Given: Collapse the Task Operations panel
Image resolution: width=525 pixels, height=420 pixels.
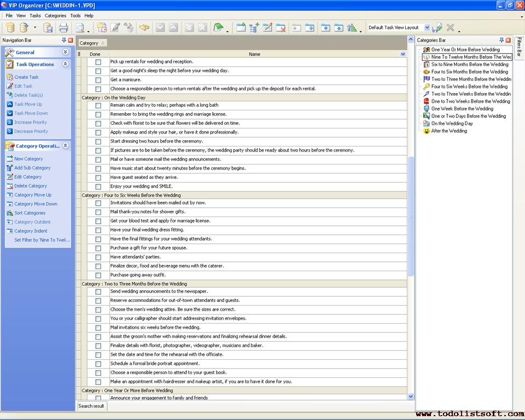Looking at the screenshot, I should [x=66, y=64].
